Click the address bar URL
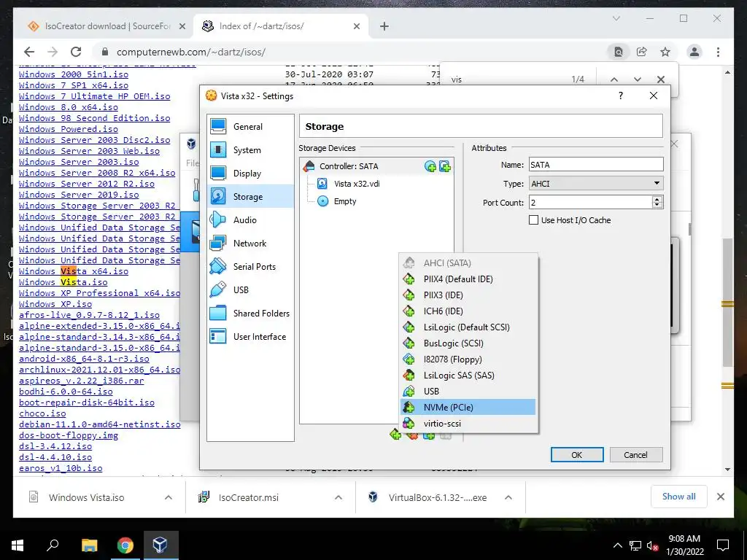The width and height of the screenshot is (747, 560). 191,52
